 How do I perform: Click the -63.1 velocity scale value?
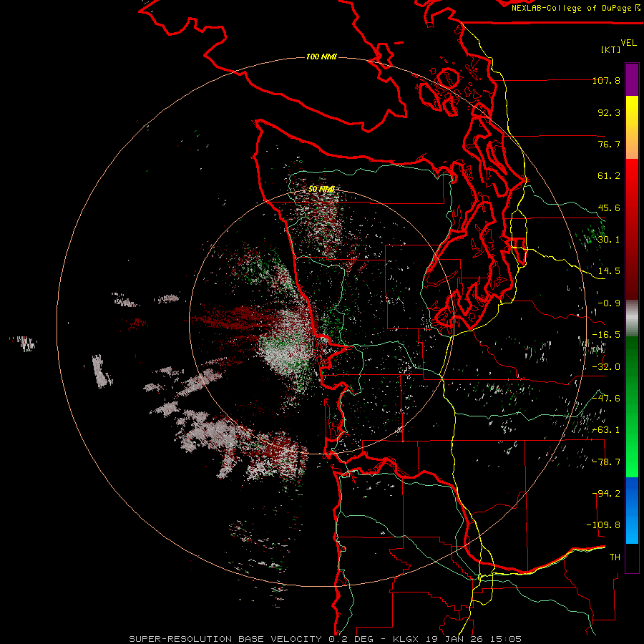(x=606, y=430)
